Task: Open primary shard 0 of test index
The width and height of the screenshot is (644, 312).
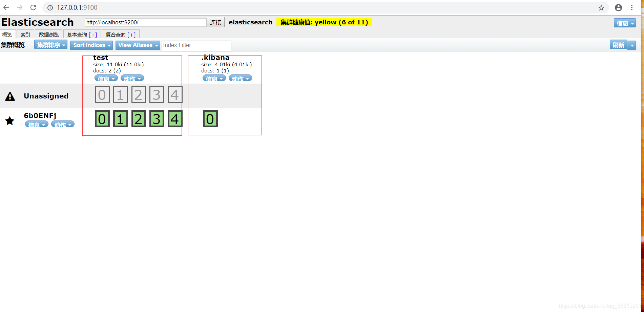Action: click(x=102, y=119)
